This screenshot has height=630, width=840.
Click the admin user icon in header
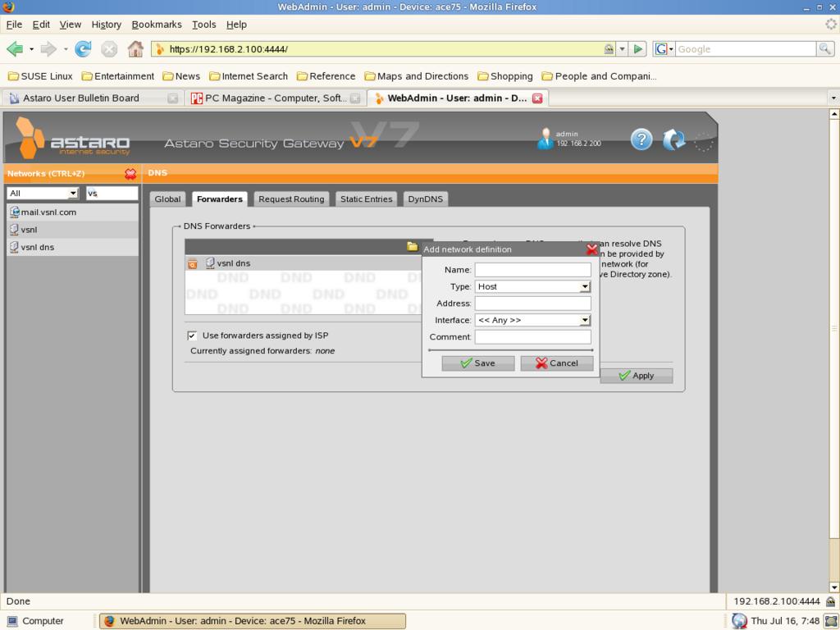tap(545, 139)
